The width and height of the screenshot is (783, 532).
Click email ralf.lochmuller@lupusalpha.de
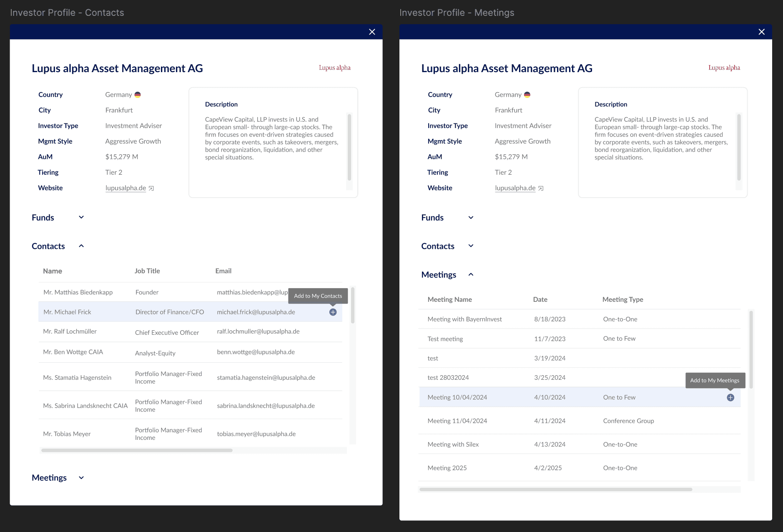click(x=258, y=331)
